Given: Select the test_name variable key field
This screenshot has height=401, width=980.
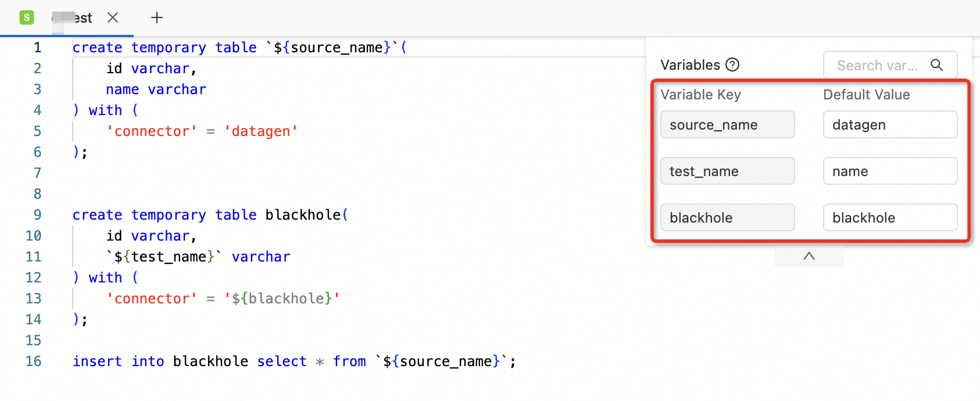Looking at the screenshot, I should pyautogui.click(x=727, y=171).
